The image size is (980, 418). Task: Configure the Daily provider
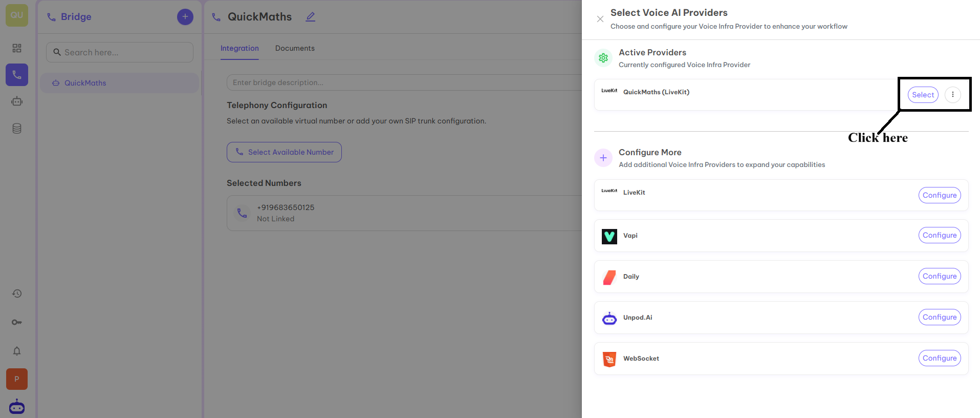(x=940, y=276)
